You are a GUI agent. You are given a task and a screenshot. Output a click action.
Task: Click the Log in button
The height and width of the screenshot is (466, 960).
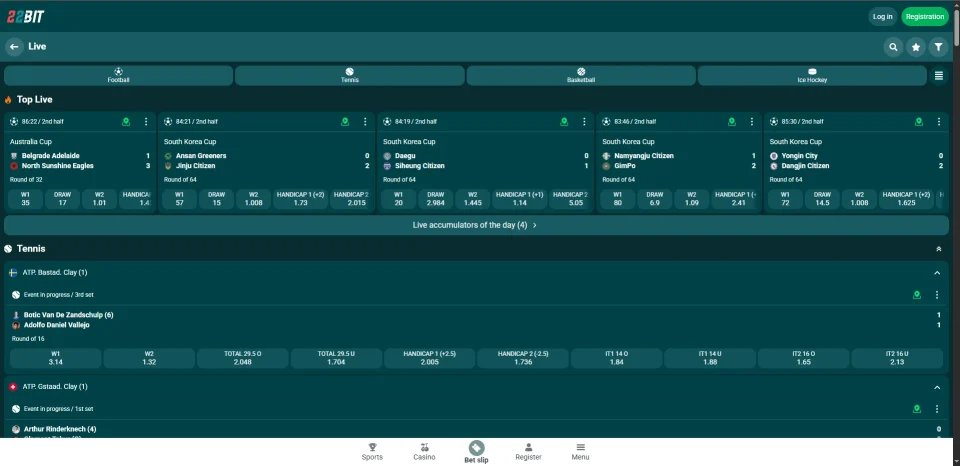pyautogui.click(x=882, y=17)
